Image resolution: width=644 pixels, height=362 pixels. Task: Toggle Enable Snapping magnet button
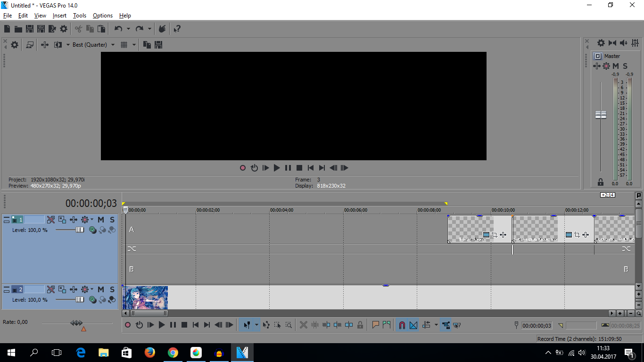point(402,325)
